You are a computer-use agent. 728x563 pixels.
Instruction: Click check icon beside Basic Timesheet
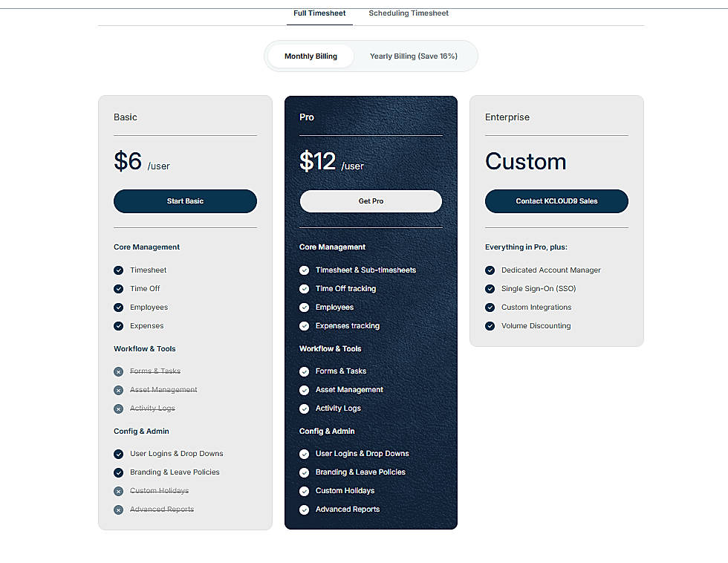click(118, 270)
